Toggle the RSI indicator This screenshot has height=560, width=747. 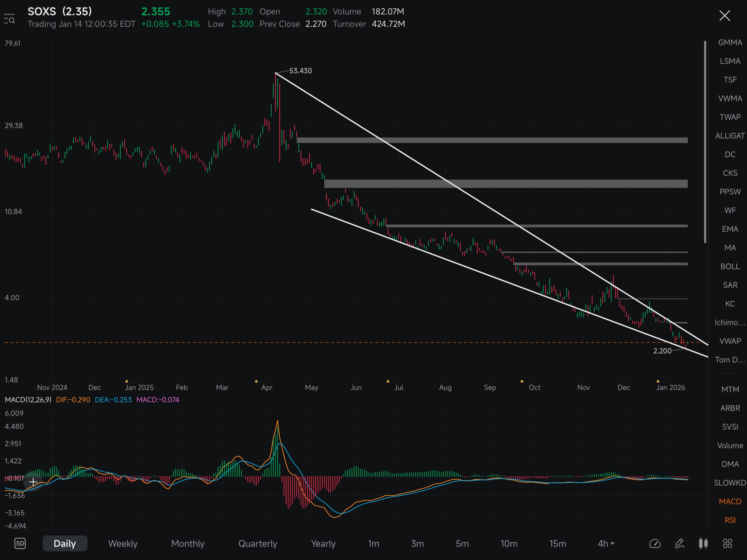730,520
